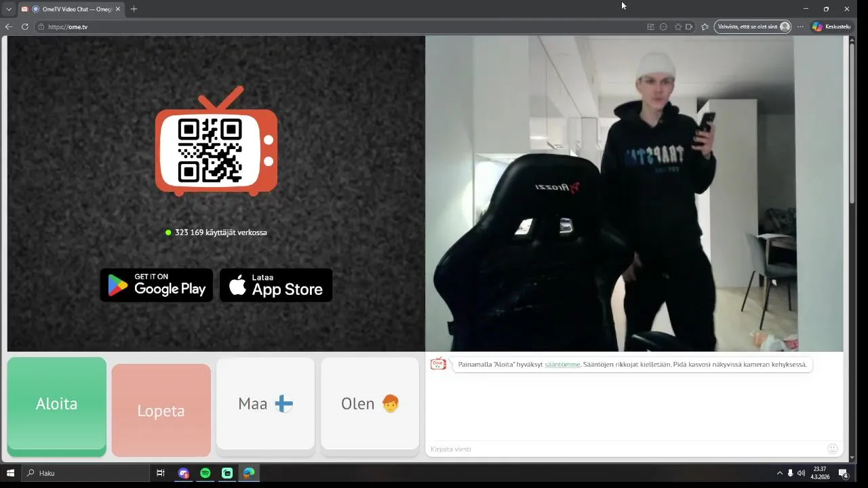
Task: Show hidden system tray icons
Action: pos(780,473)
